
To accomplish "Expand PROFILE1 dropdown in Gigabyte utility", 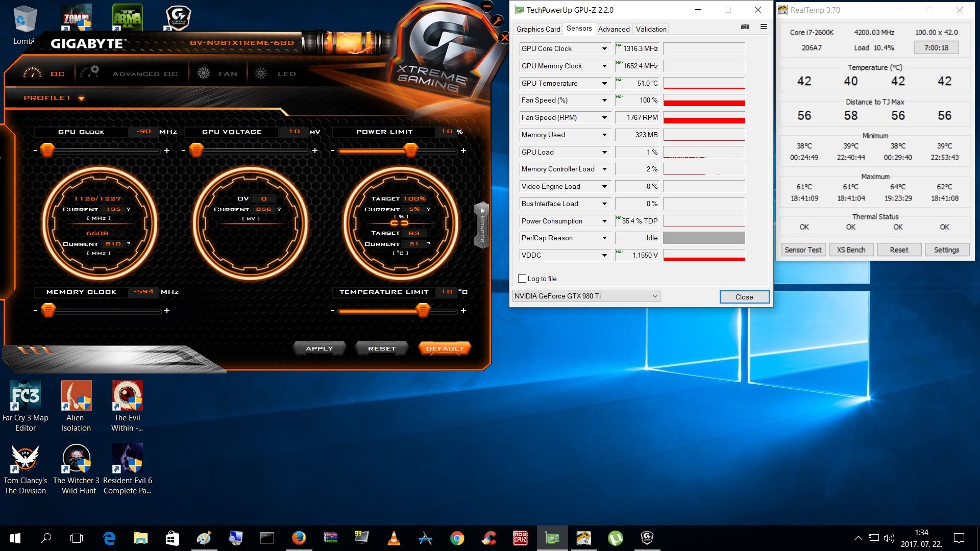I will (x=81, y=98).
